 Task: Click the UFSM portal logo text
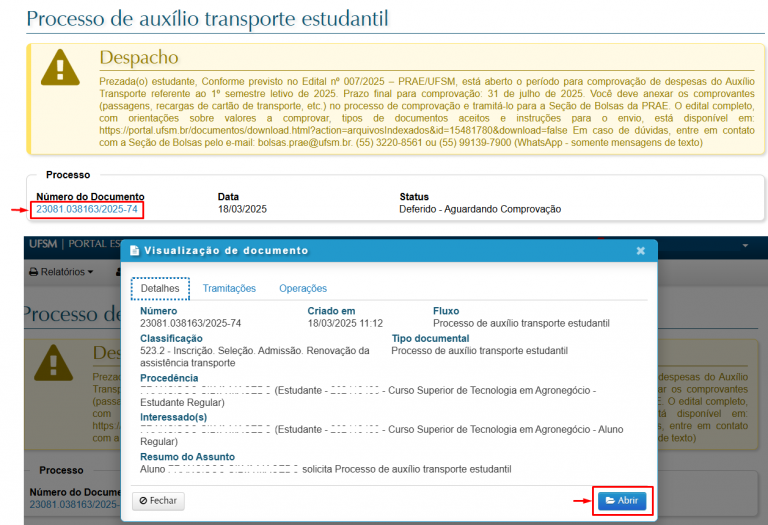tap(42, 245)
